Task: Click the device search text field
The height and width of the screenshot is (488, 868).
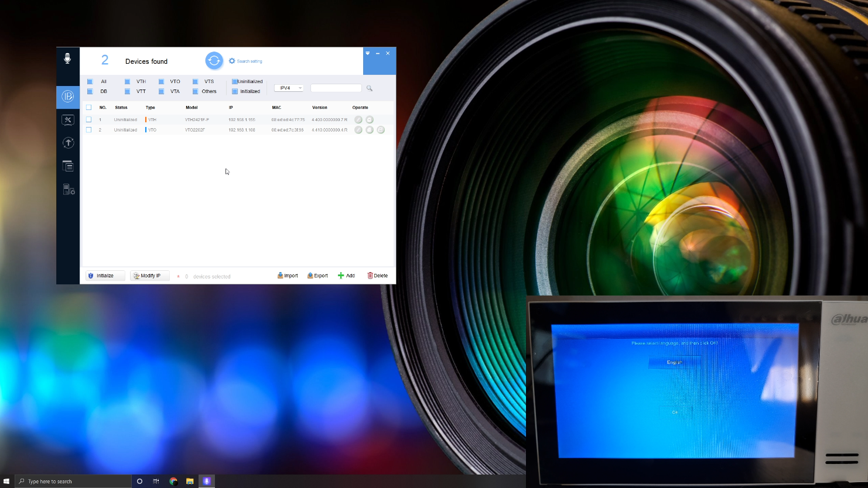Action: [336, 88]
